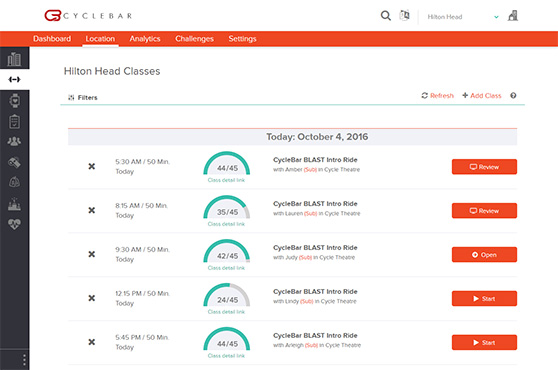The height and width of the screenshot is (370, 558).
Task: Open the search magnifier icon
Action: point(385,16)
